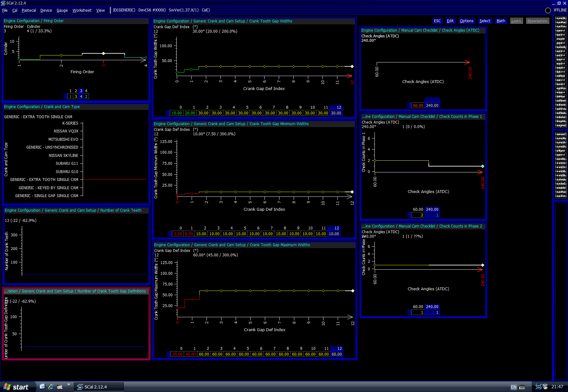The image size is (568, 392).
Task: Click the SCal 2.12.4 taskbar button
Action: click(98, 387)
